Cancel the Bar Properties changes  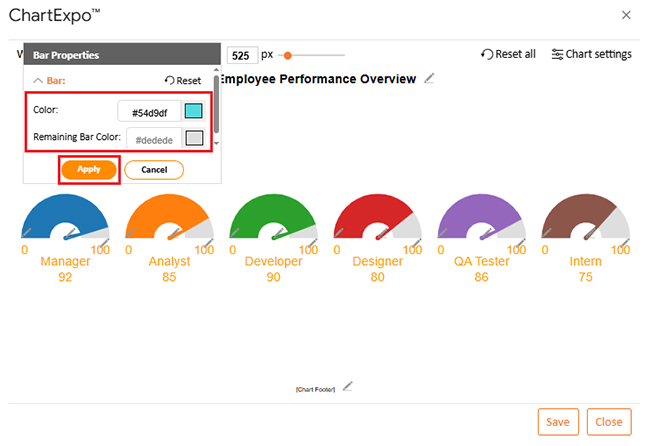154,170
